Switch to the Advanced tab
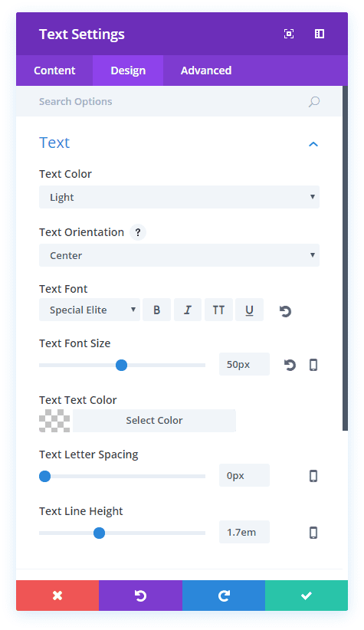364x630 pixels. 206,71
